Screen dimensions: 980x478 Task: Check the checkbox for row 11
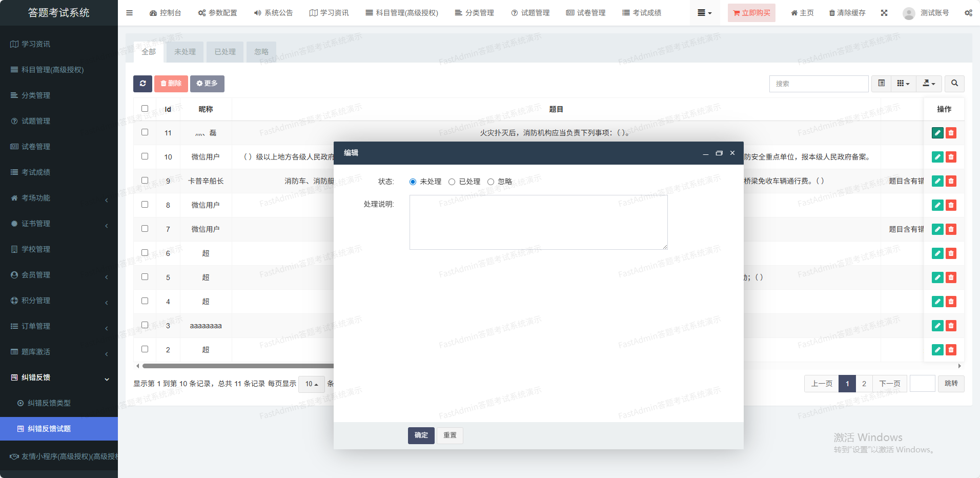click(145, 132)
